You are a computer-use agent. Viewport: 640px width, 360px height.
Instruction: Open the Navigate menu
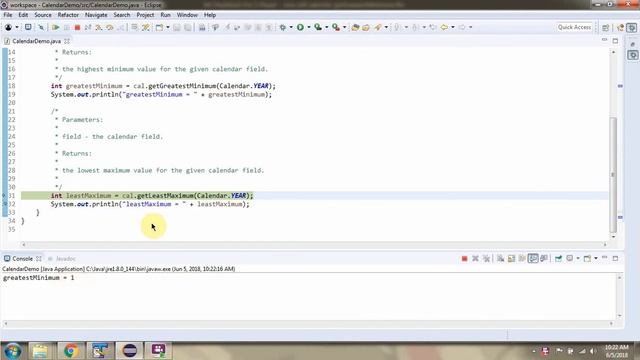click(x=96, y=15)
